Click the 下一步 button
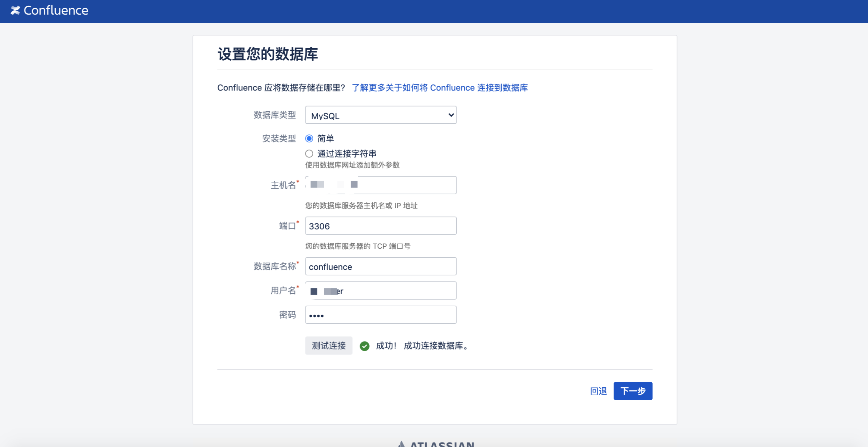Image resolution: width=868 pixels, height=447 pixels. 633,391
